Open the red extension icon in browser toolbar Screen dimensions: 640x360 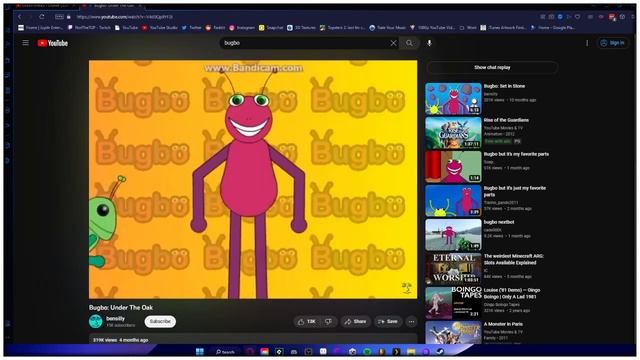pyautogui.click(x=611, y=17)
